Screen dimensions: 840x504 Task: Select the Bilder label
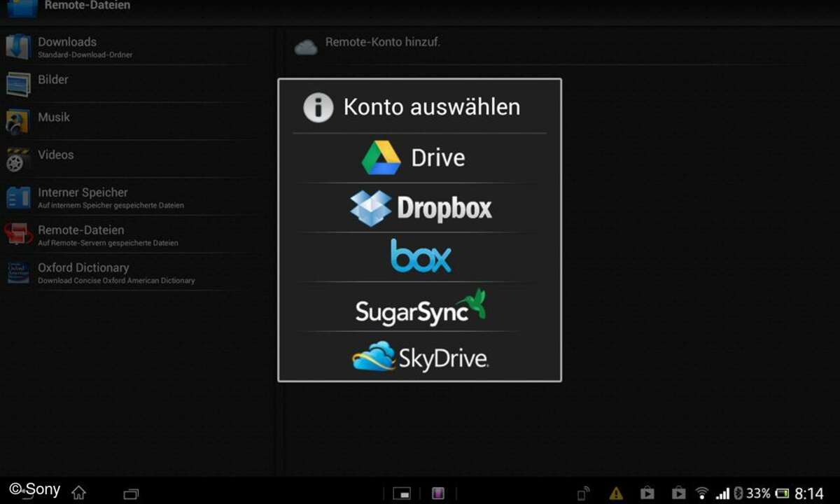53,79
